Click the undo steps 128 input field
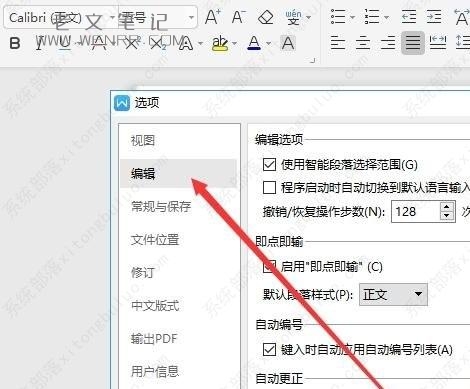 tap(415, 211)
